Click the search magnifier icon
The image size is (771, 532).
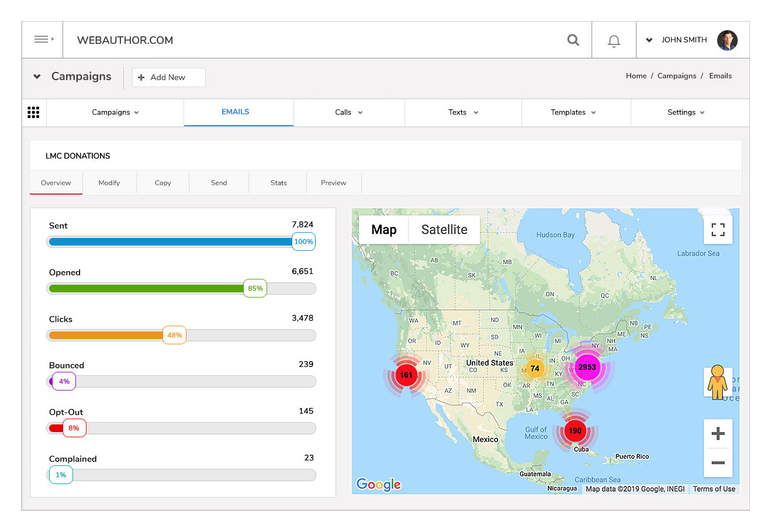coord(573,40)
